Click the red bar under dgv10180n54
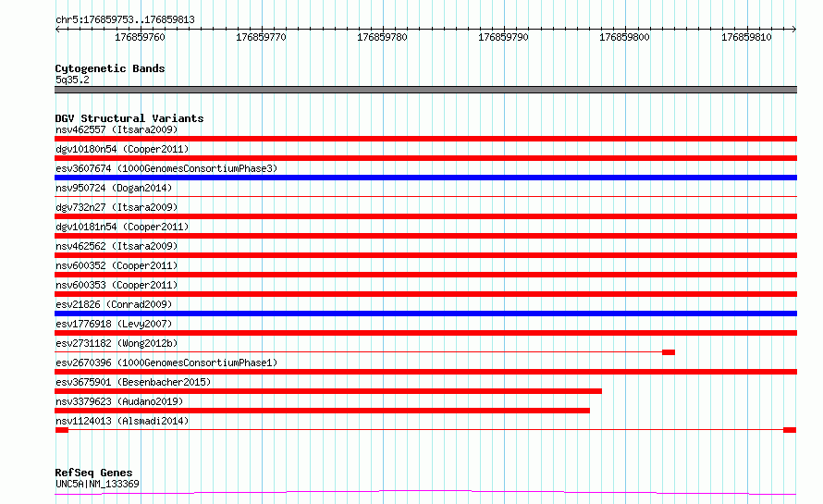Viewport: 823px width, 504px height. click(425, 158)
